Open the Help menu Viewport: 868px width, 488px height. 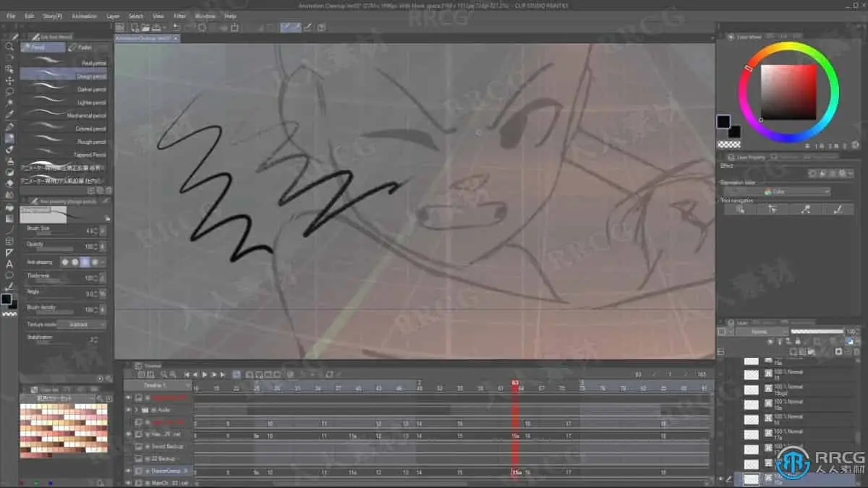[231, 15]
